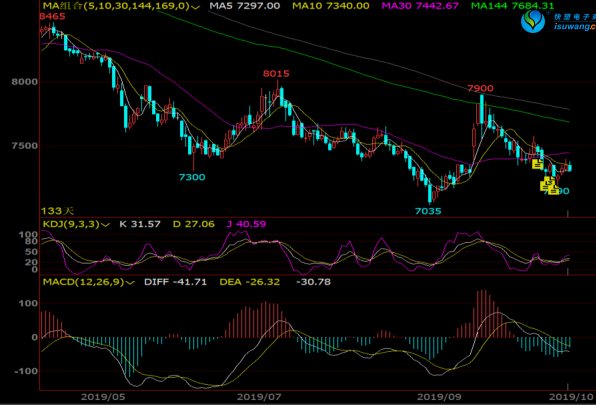
Task: Click the 2019/10 date axis label
Action: (x=571, y=397)
